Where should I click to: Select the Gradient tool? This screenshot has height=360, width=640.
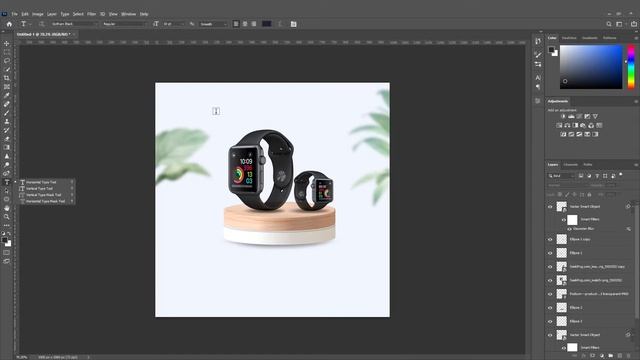(7, 147)
